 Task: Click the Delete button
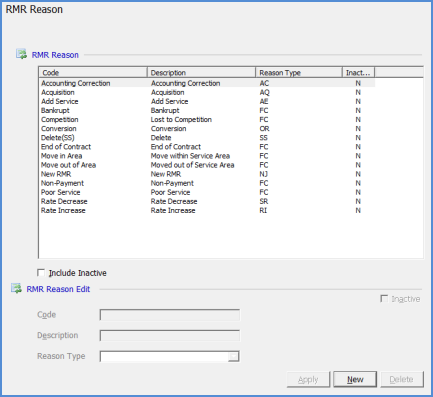[x=402, y=379]
